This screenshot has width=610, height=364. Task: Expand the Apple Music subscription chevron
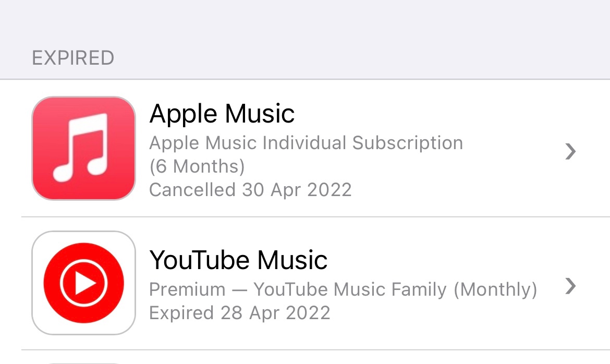coord(571,152)
